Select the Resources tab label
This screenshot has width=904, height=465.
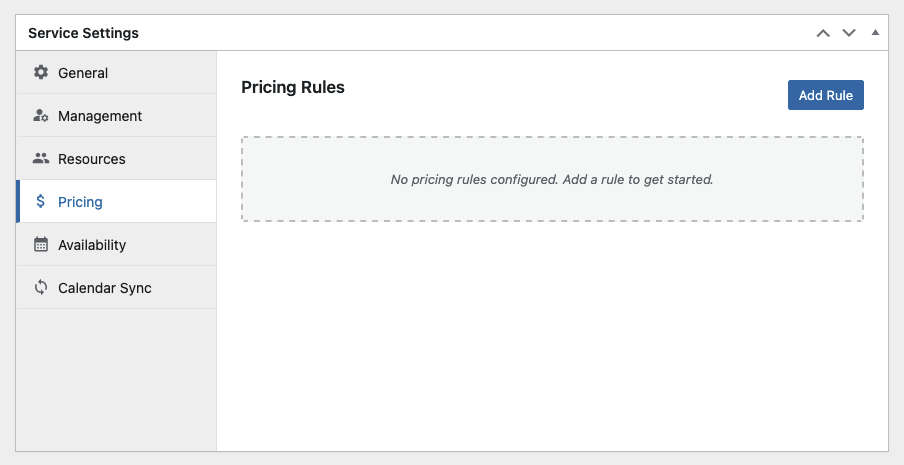[92, 159]
